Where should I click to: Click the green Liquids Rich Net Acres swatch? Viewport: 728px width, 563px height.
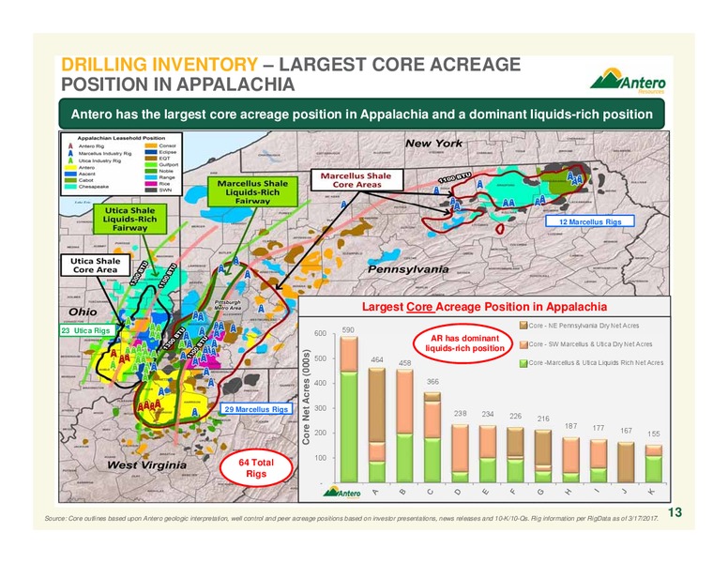523,363
